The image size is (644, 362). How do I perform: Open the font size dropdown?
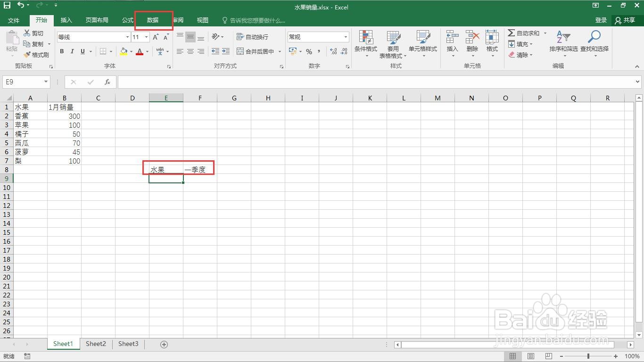click(147, 37)
